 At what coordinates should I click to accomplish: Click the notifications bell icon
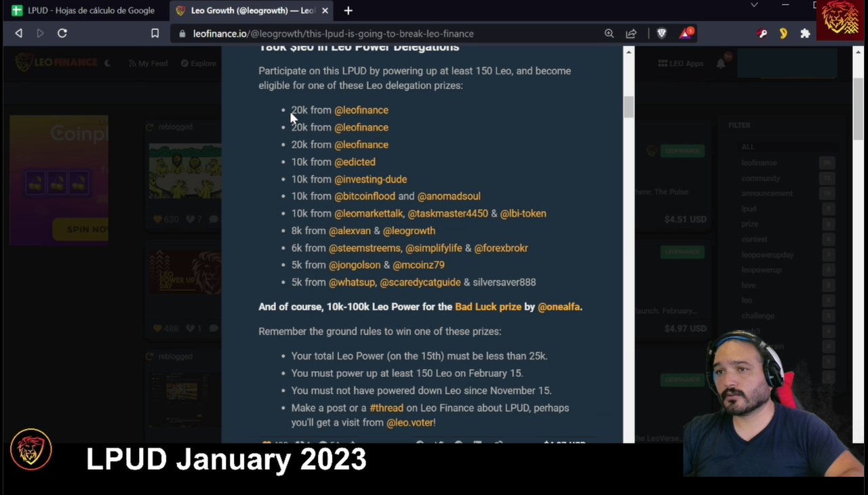pos(721,63)
